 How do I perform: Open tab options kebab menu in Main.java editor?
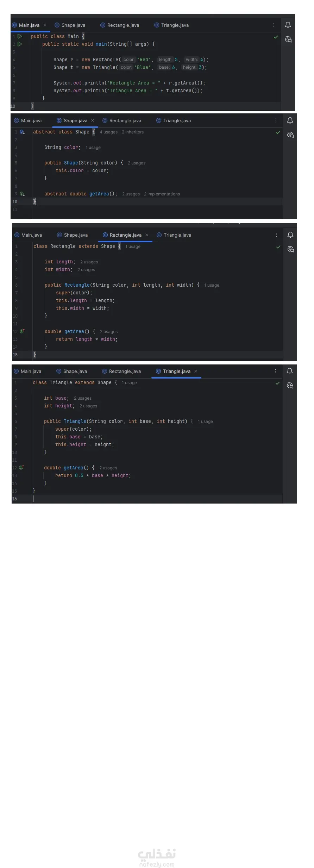point(274,25)
